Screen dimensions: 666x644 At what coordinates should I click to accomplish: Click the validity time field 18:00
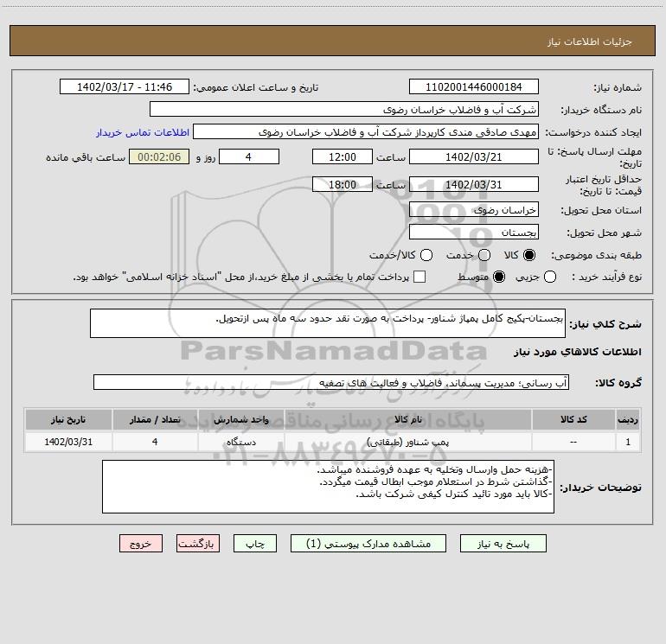point(343,184)
